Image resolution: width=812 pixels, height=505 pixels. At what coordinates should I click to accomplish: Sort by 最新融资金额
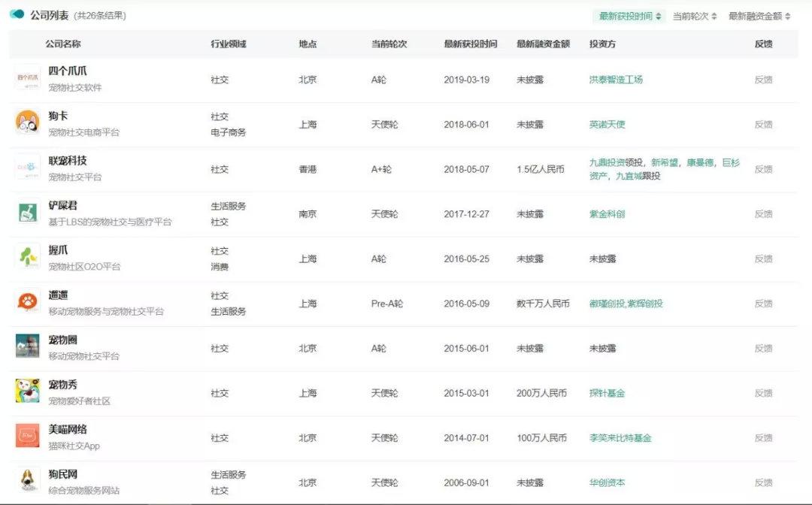759,16
